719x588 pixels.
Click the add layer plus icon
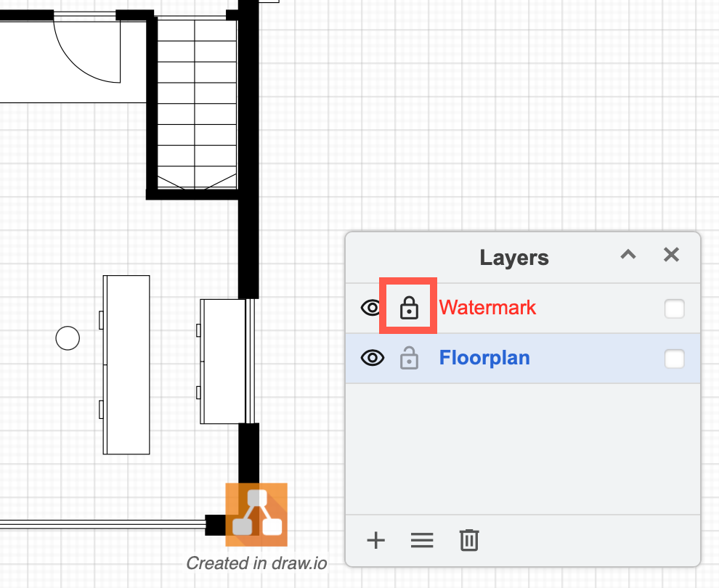click(375, 540)
